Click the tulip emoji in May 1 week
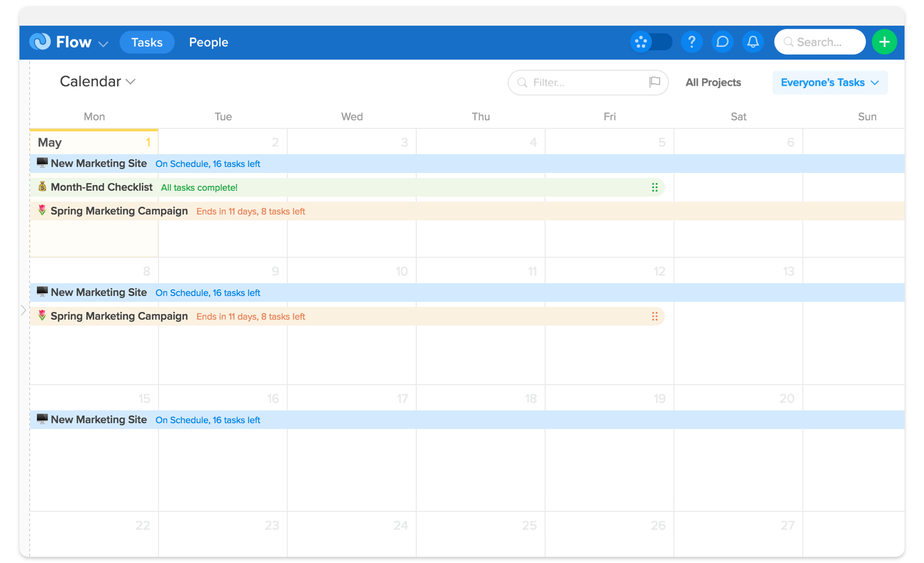The image size is (924, 563). click(42, 210)
